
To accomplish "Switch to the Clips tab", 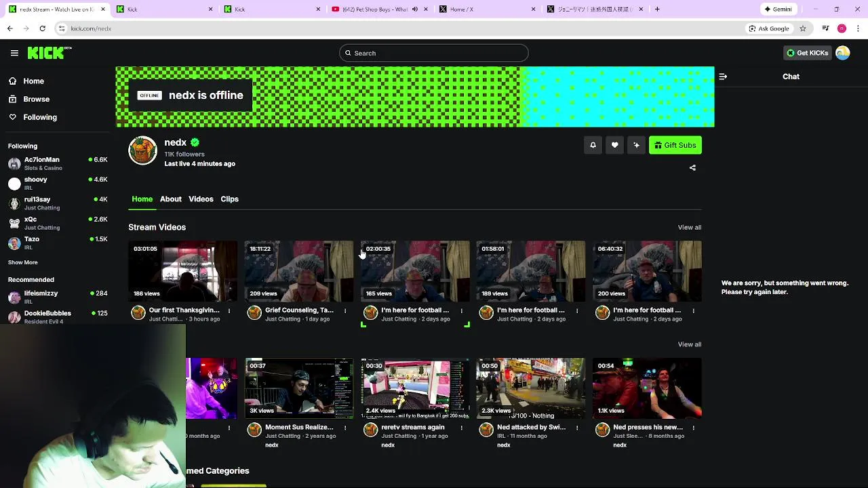I will tap(229, 199).
